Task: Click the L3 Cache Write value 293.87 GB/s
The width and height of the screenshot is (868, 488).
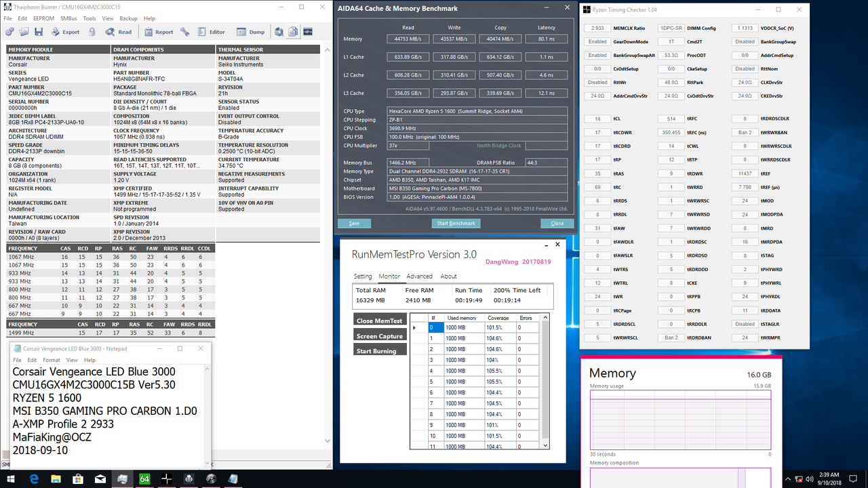Action: [x=454, y=93]
